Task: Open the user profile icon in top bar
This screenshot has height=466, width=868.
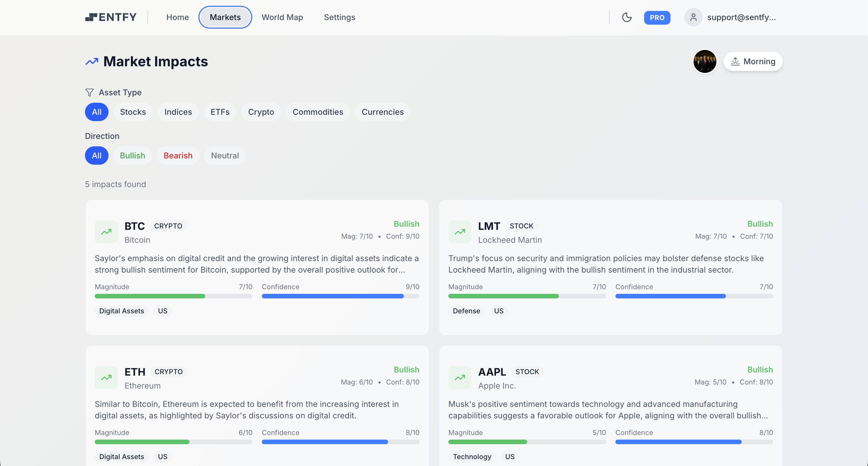Action: (693, 17)
